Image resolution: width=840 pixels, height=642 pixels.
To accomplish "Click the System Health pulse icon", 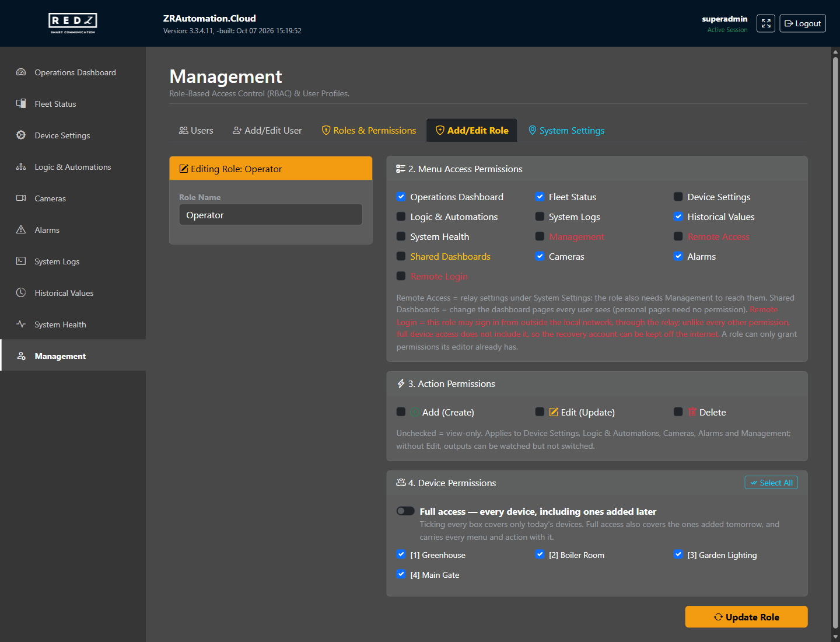I will [x=21, y=325].
